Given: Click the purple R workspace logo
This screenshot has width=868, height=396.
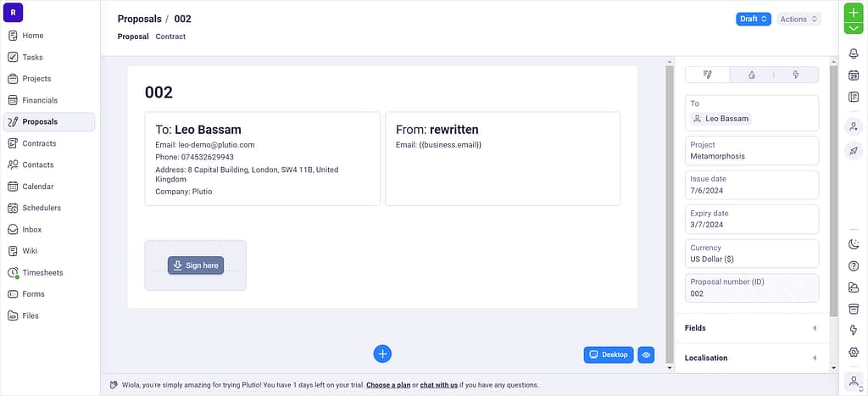Looking at the screenshot, I should pyautogui.click(x=14, y=12).
